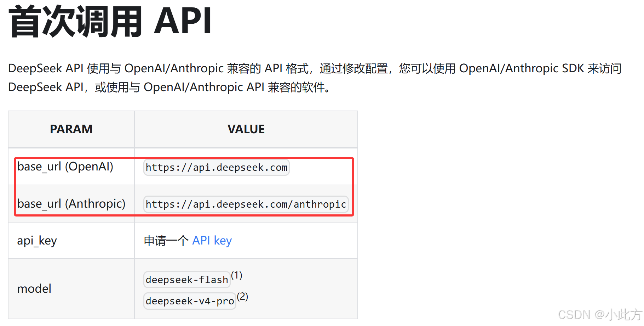Click the VALUE column header
Image resolution: width=644 pixels, height=326 pixels.
click(x=246, y=129)
